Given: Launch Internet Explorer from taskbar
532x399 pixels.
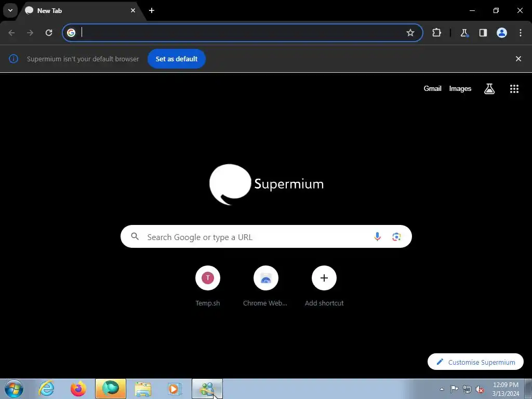Looking at the screenshot, I should [x=46, y=389].
